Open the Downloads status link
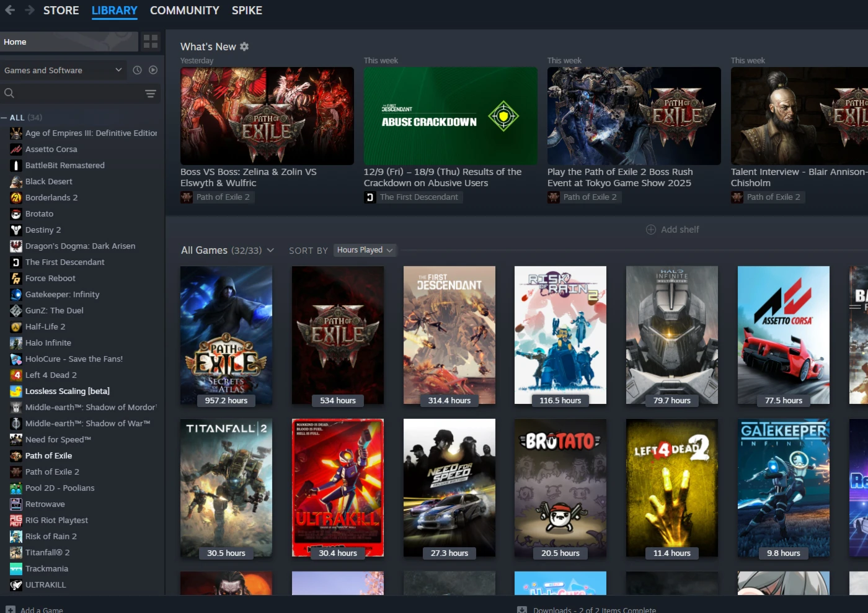This screenshot has width=868, height=613. click(594, 609)
